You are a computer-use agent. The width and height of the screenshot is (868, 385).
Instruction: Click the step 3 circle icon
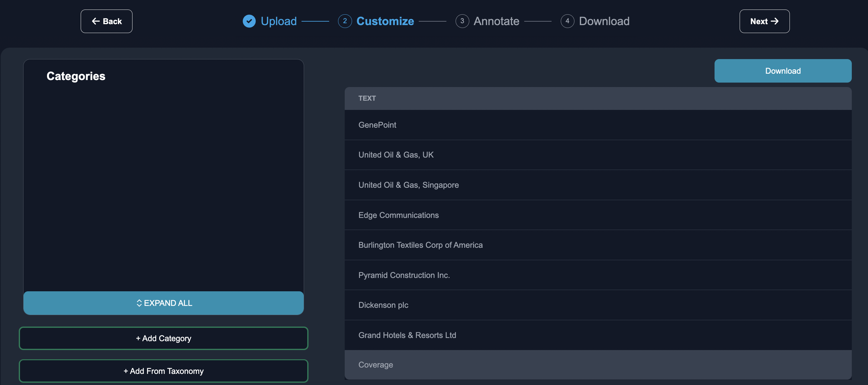(x=462, y=21)
